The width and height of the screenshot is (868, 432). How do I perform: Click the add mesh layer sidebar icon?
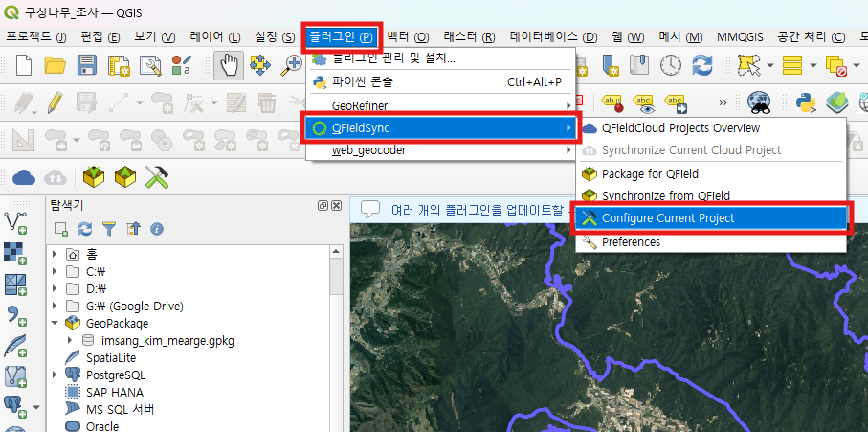pos(15,284)
